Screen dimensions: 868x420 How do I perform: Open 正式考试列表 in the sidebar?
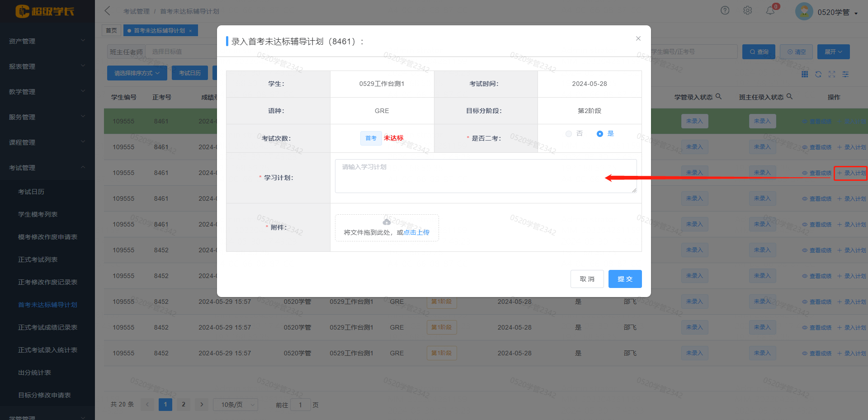click(38, 260)
